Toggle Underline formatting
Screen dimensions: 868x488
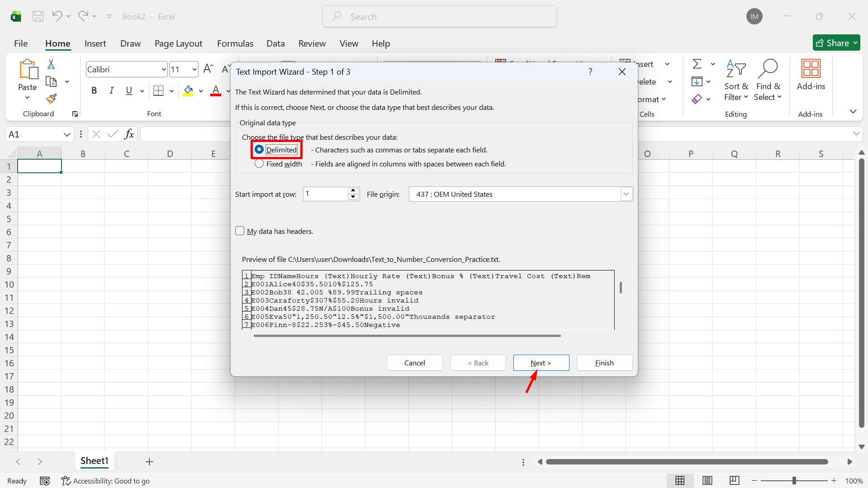click(x=129, y=90)
